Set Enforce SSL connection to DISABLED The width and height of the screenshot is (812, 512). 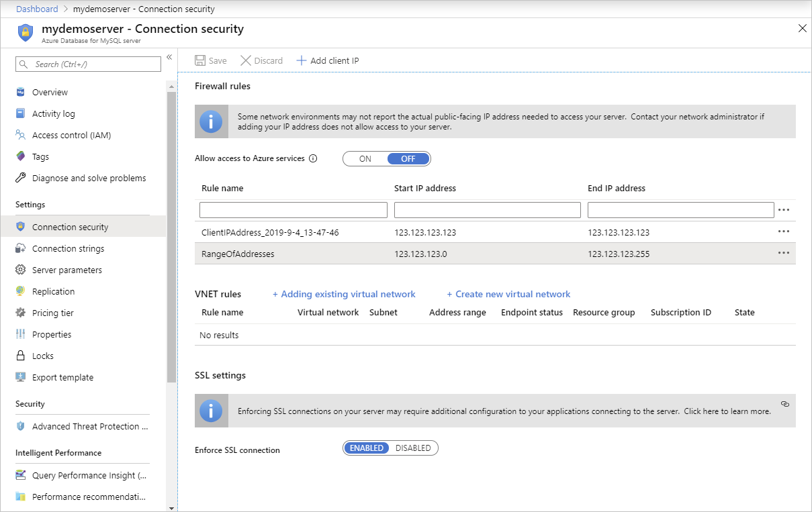point(413,448)
